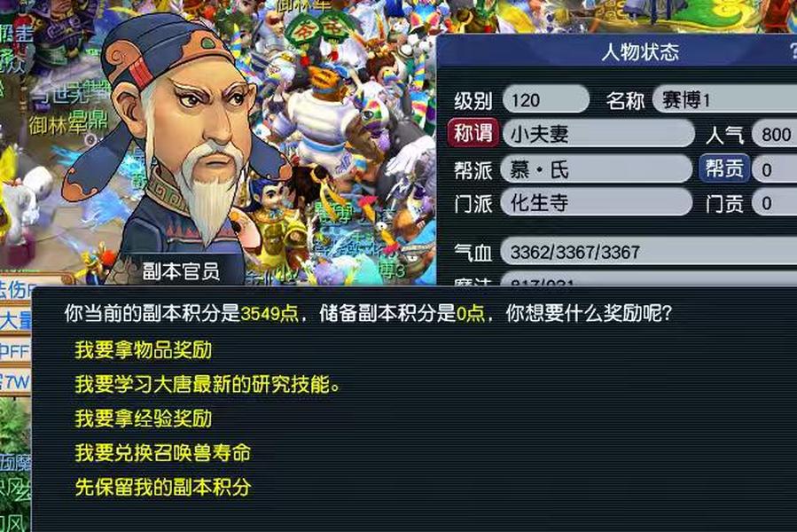
Task: Click the 人气 value field showing 800
Action: [774, 134]
